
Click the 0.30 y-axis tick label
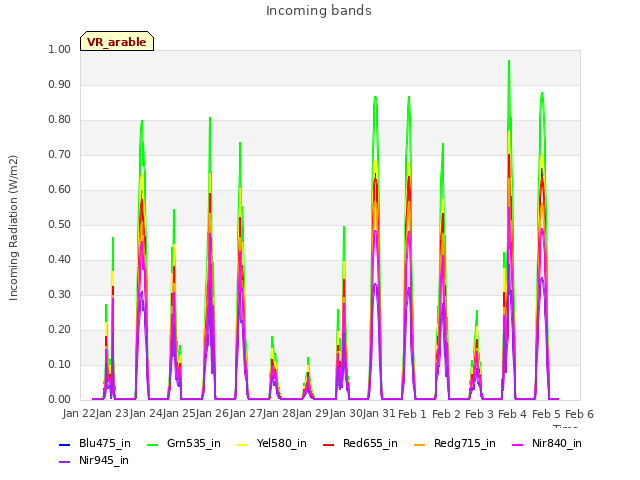[x=60, y=295]
